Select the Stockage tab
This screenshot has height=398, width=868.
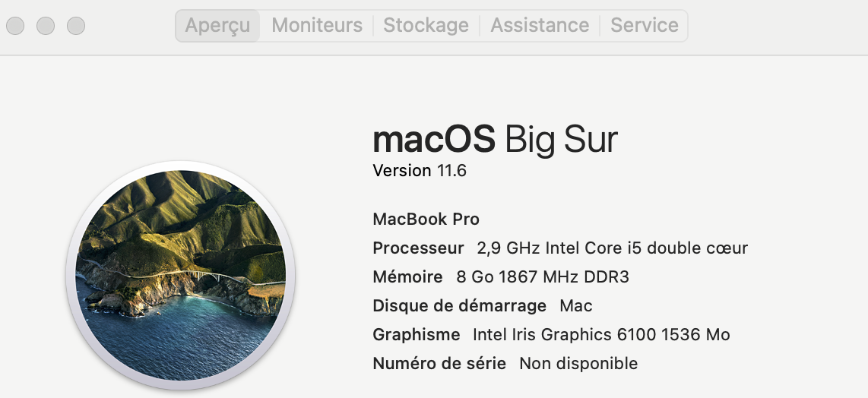(426, 25)
